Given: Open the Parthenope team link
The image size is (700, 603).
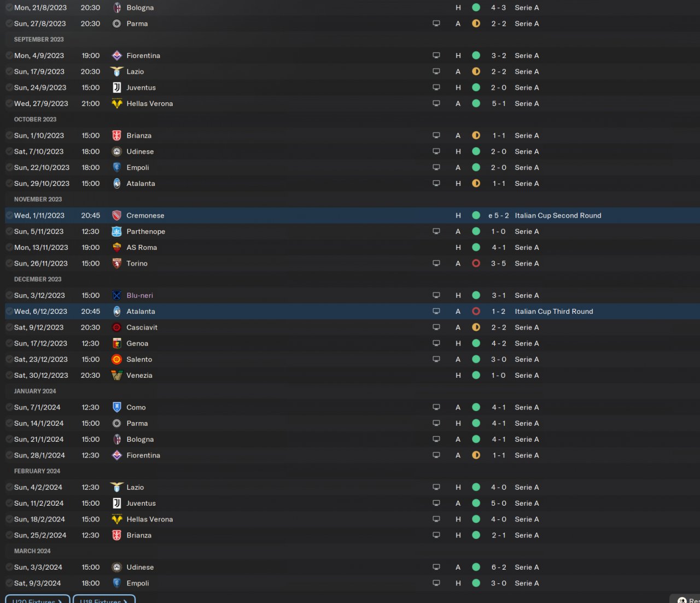Looking at the screenshot, I should [145, 231].
